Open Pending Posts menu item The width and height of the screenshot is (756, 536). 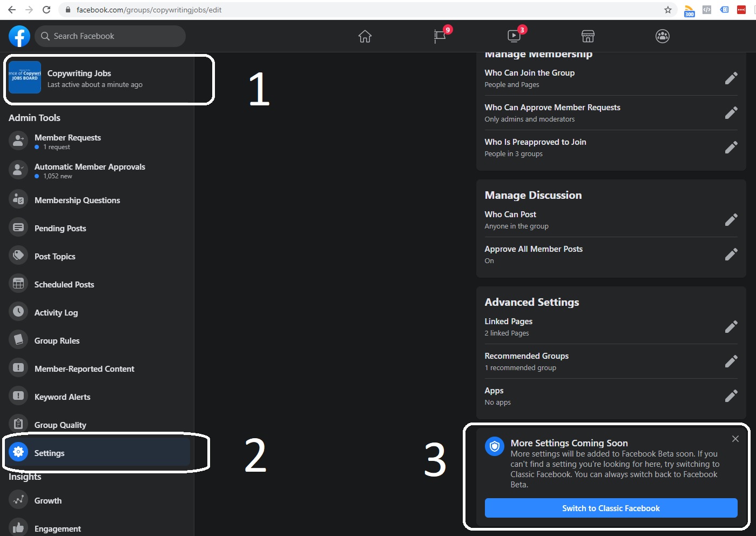97,228
